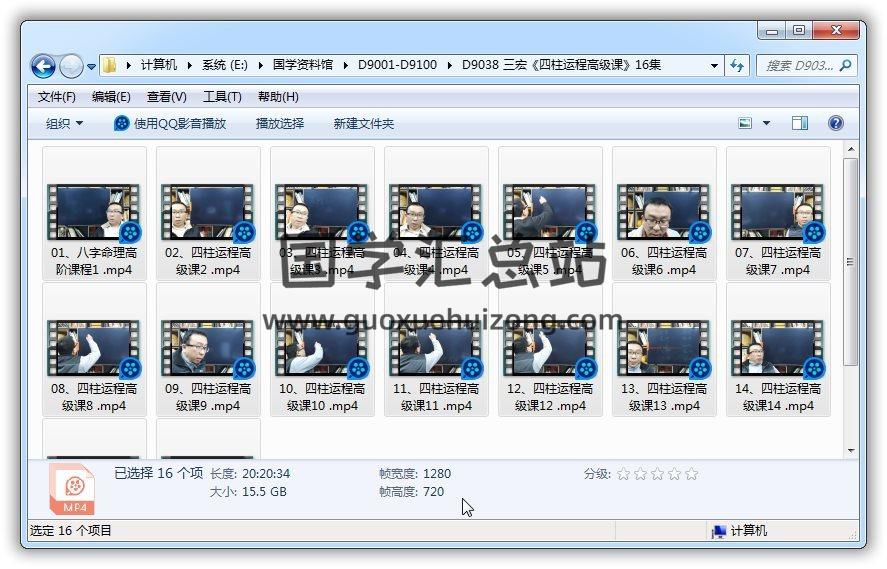Select video 02、四柱运程高级课2 .mp4
Screen dimensions: 887x569
point(208,213)
